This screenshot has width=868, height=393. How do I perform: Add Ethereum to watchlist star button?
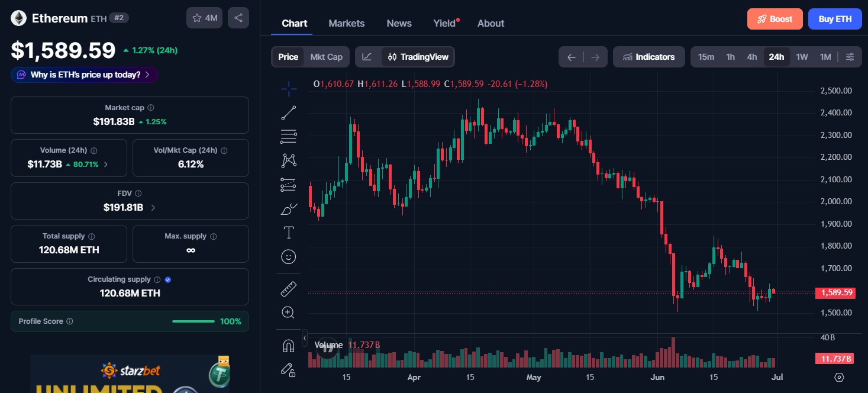204,18
